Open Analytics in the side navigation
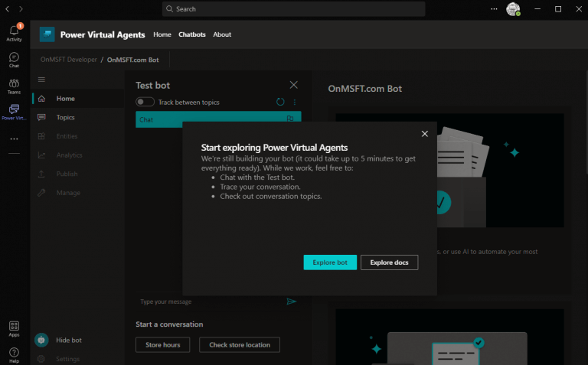The width and height of the screenshot is (588, 365). [x=78, y=155]
